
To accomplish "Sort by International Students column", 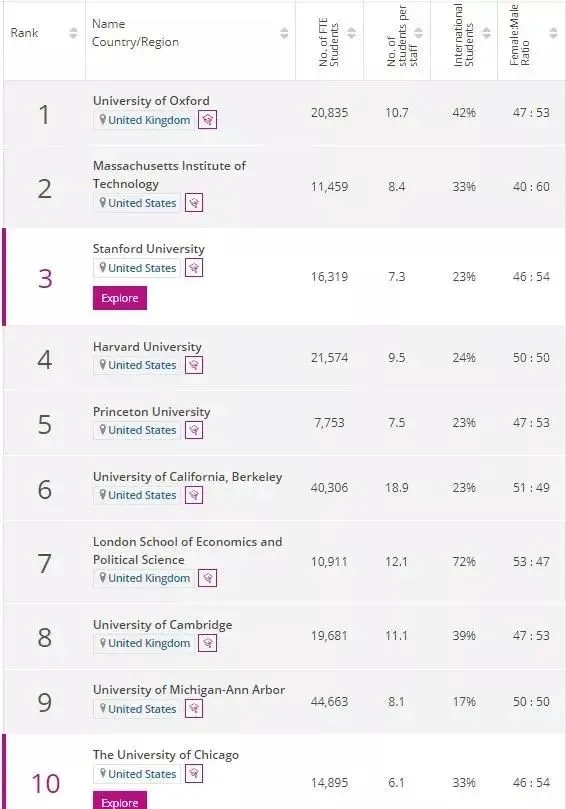I will pyautogui.click(x=486, y=33).
